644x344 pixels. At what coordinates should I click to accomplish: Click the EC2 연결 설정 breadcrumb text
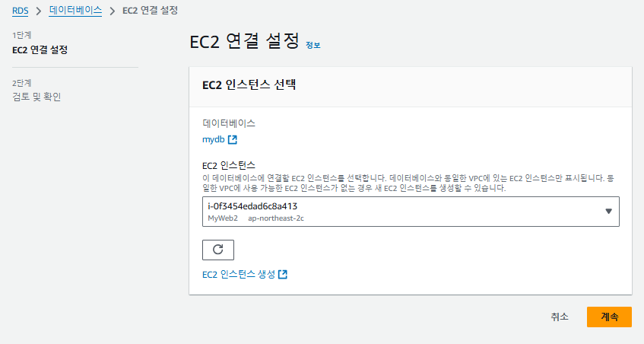click(151, 11)
